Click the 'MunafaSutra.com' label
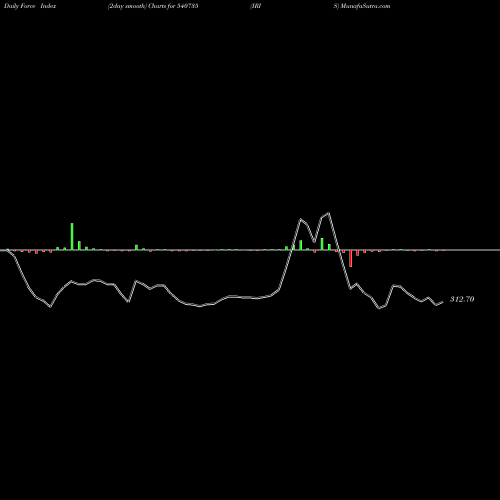Viewport: 500px width, 500px height. (364, 6)
